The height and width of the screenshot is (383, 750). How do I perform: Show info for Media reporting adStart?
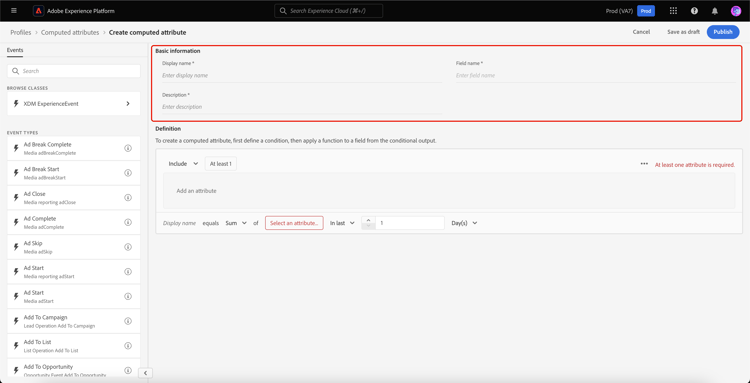[128, 272]
